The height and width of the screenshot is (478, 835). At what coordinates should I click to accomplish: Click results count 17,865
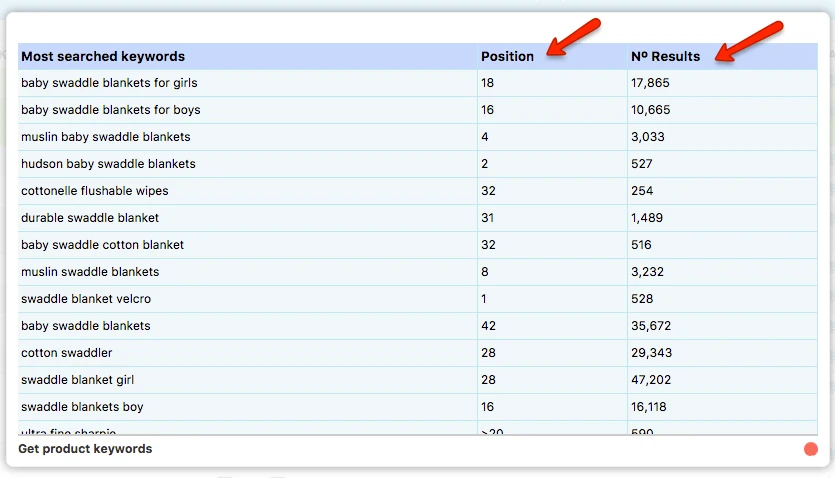[650, 83]
